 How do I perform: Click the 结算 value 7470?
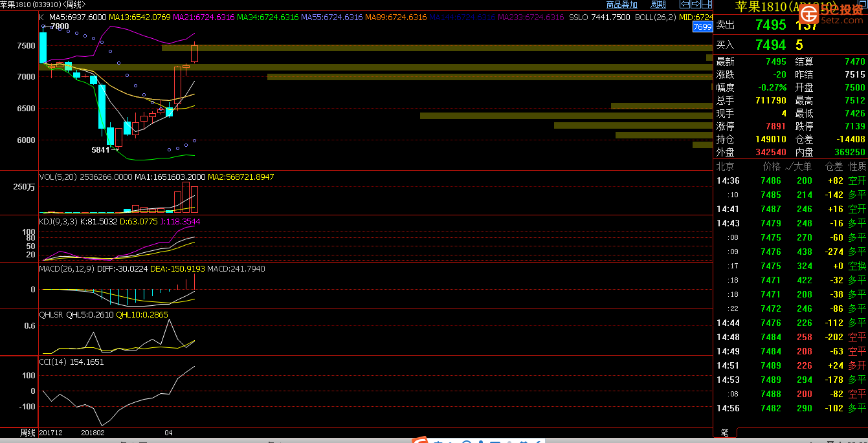854,61
